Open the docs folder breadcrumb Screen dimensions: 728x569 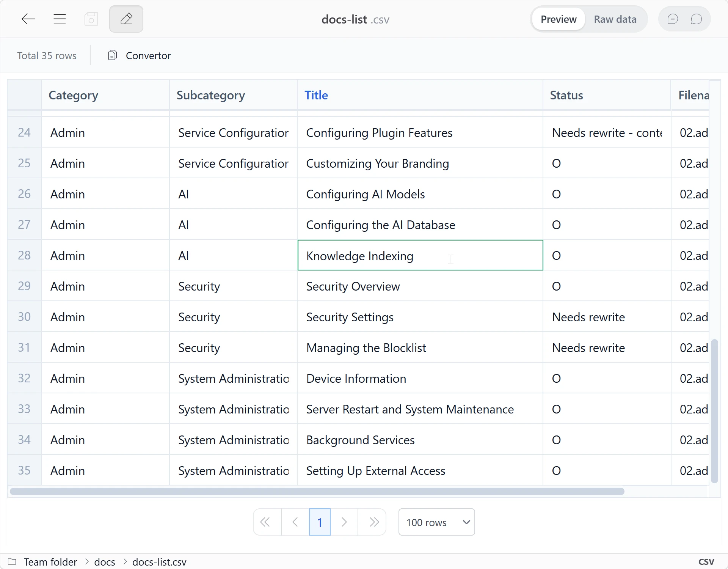tap(105, 562)
